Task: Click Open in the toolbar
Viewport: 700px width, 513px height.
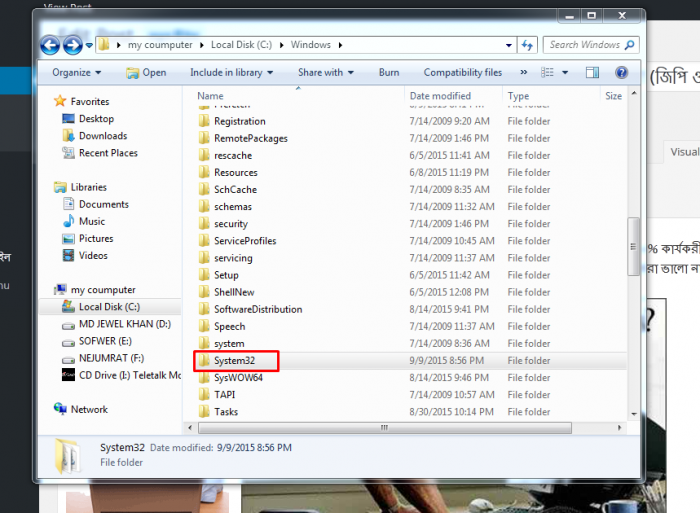Action: point(146,72)
